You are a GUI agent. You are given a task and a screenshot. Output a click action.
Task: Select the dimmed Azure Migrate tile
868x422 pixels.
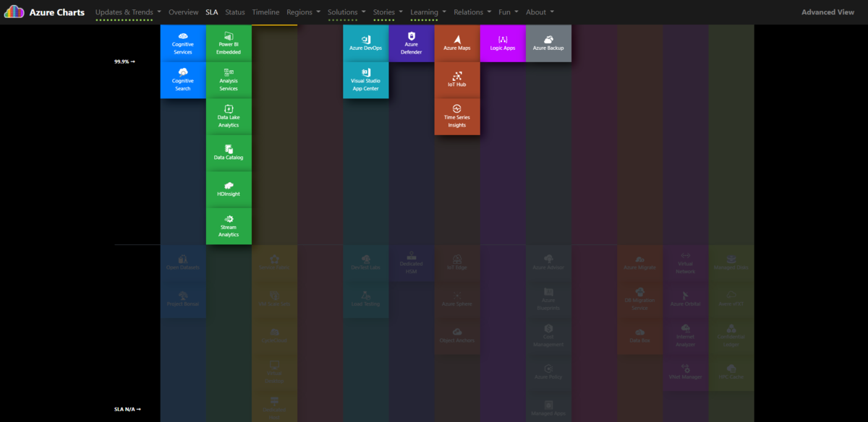(x=639, y=263)
